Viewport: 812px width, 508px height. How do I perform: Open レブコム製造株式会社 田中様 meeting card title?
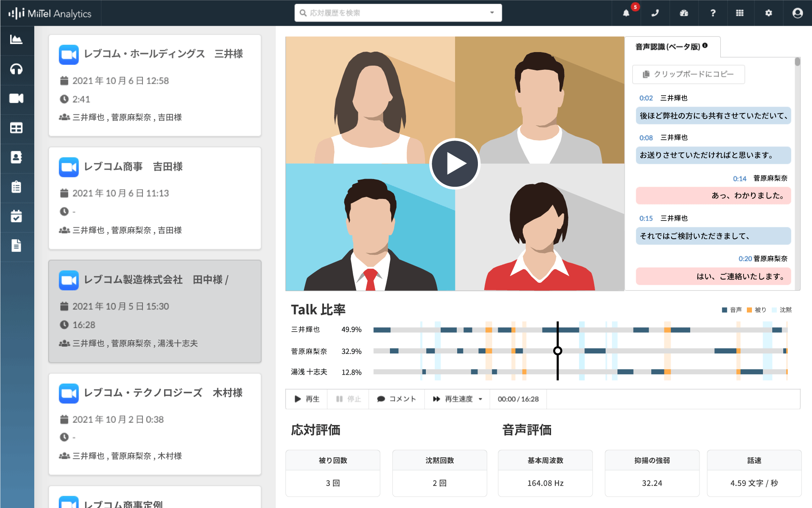[156, 279]
